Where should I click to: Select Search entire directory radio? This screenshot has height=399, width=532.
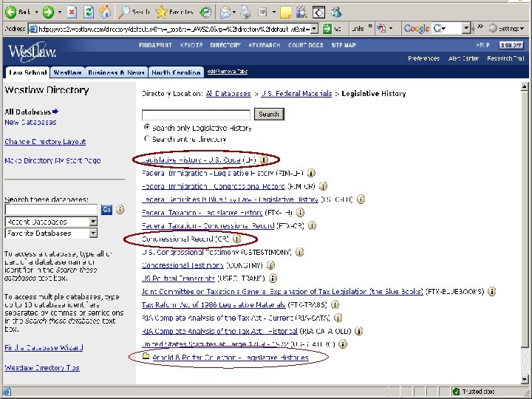pyautogui.click(x=147, y=139)
